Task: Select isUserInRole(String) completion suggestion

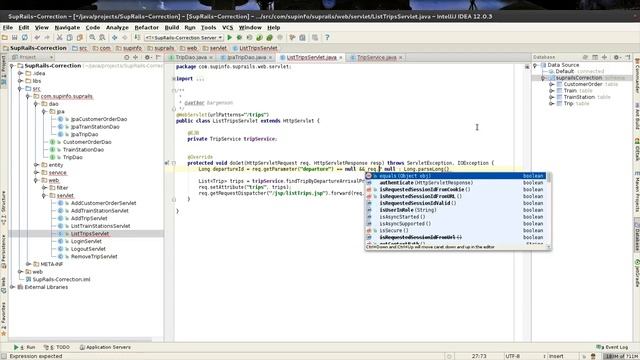Action: click(x=456, y=210)
